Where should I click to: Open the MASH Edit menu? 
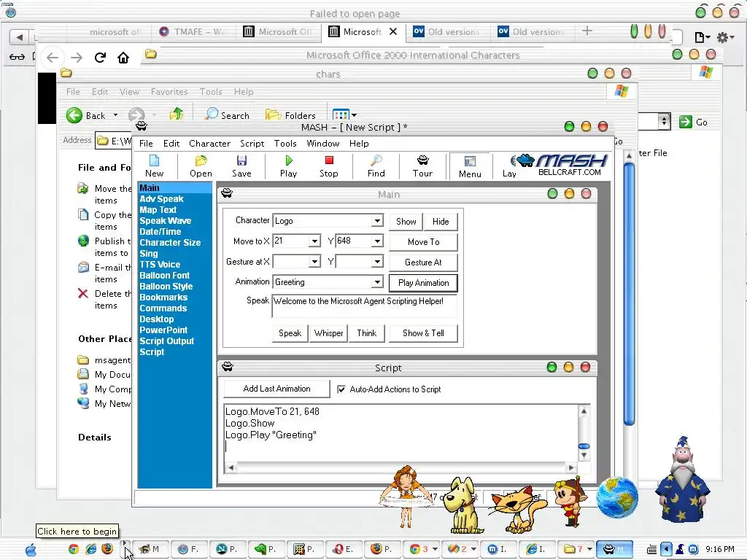[x=171, y=144]
